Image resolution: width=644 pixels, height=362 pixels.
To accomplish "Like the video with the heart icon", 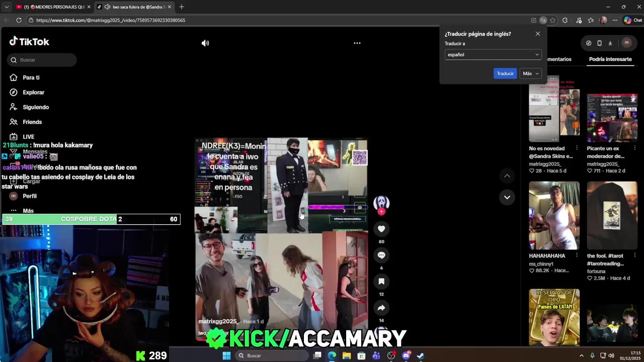I will point(381,229).
